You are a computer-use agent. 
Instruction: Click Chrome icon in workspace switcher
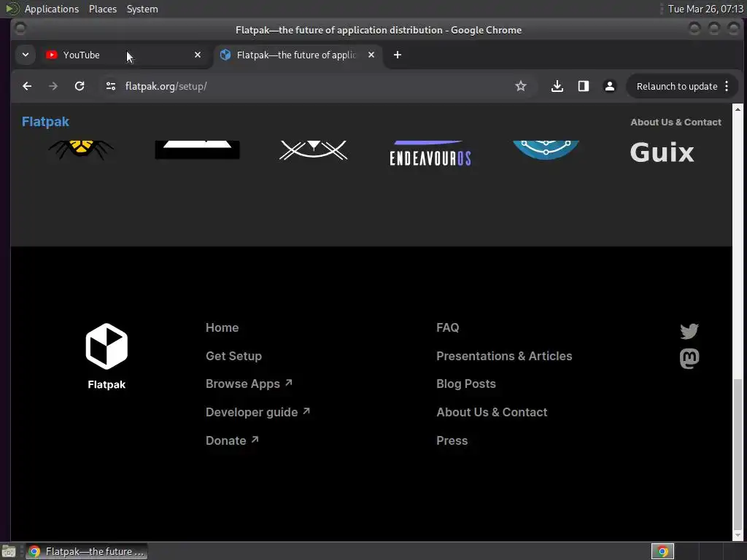(662, 551)
